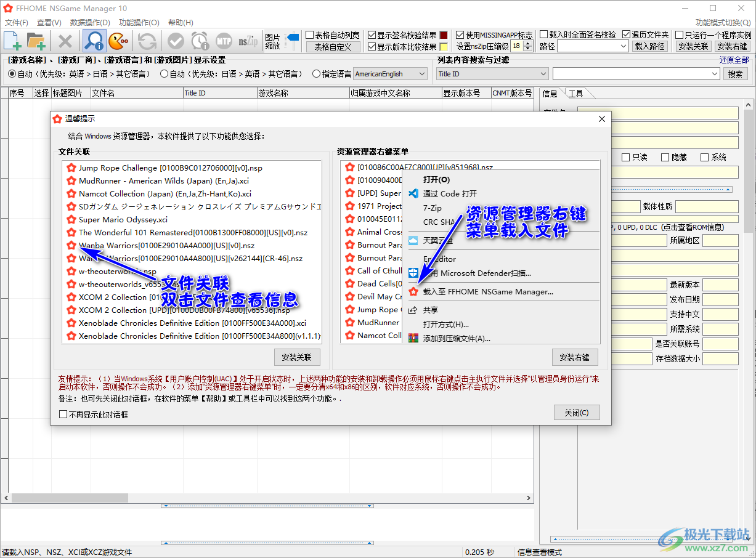
Task: Click the yellow version compare color swatch
Action: [444, 47]
